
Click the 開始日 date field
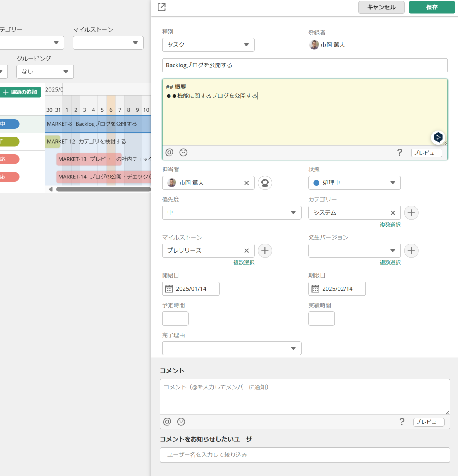pyautogui.click(x=191, y=289)
